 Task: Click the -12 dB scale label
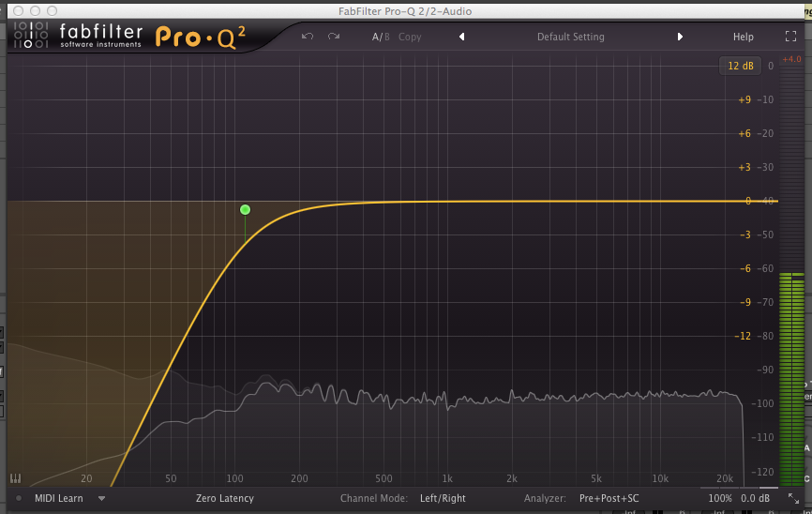pyautogui.click(x=742, y=336)
